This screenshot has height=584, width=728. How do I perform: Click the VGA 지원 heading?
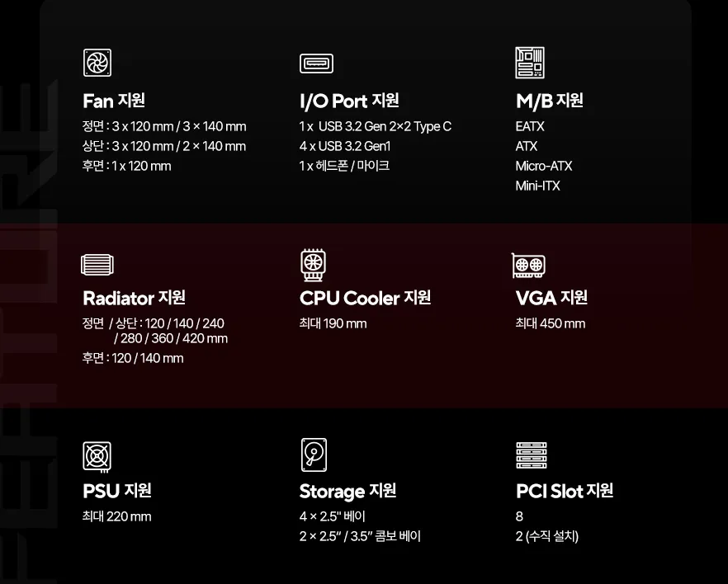point(551,298)
